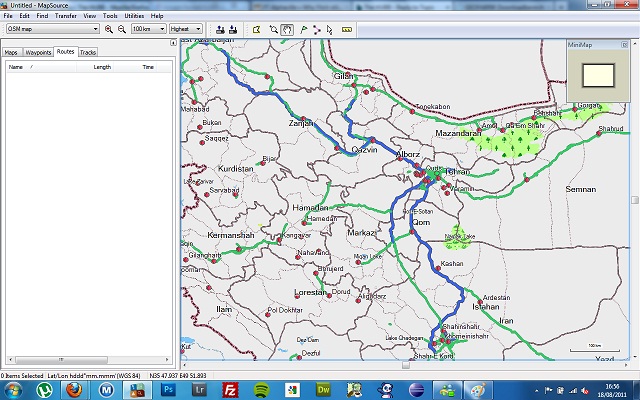Click Send To Device icon

tap(220, 29)
